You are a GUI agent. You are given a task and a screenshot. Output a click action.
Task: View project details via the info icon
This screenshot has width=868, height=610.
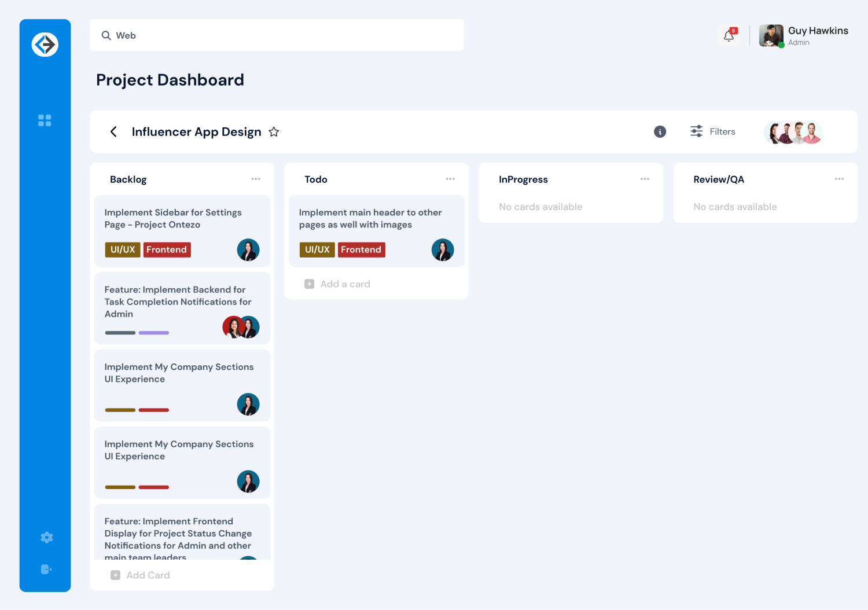660,131
